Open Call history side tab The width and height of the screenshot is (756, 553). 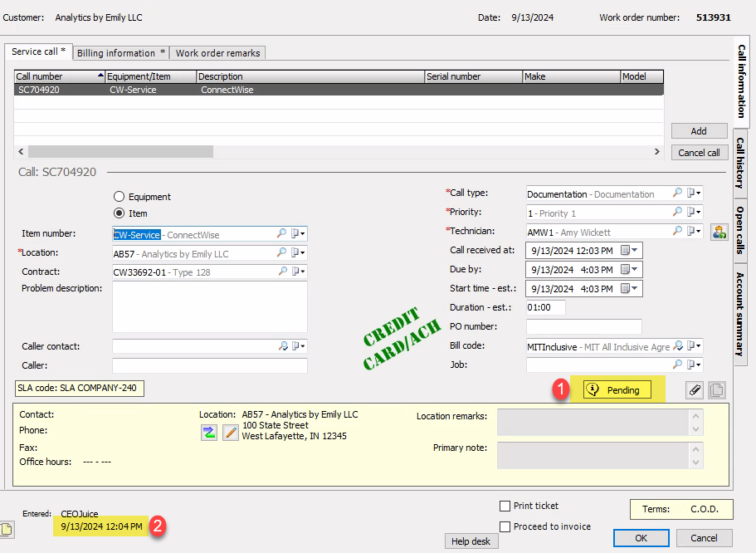coord(740,163)
